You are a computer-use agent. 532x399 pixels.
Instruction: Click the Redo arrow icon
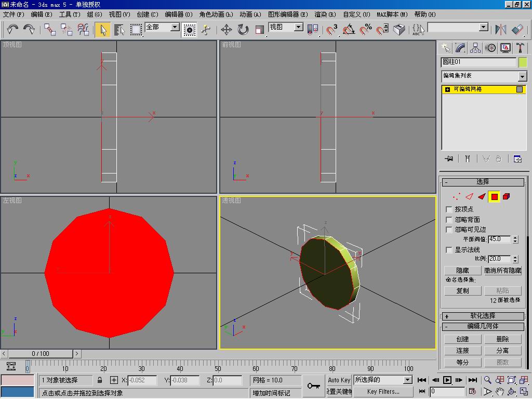point(29,30)
